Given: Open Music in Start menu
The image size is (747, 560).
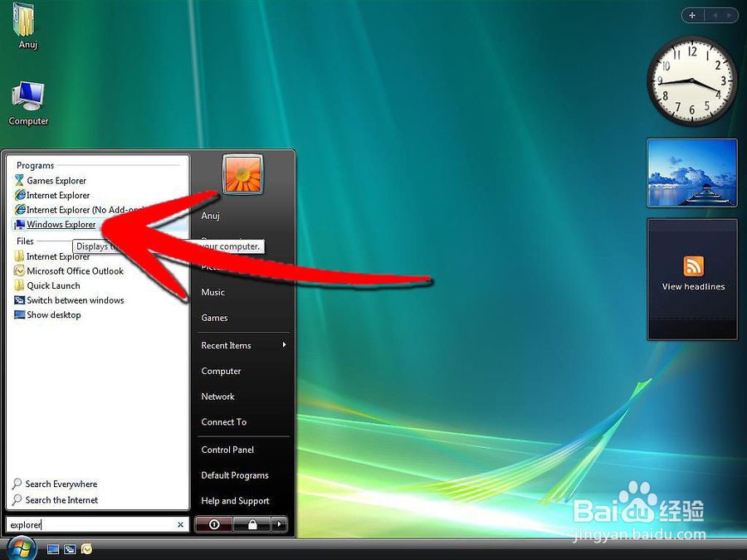Looking at the screenshot, I should 213,292.
